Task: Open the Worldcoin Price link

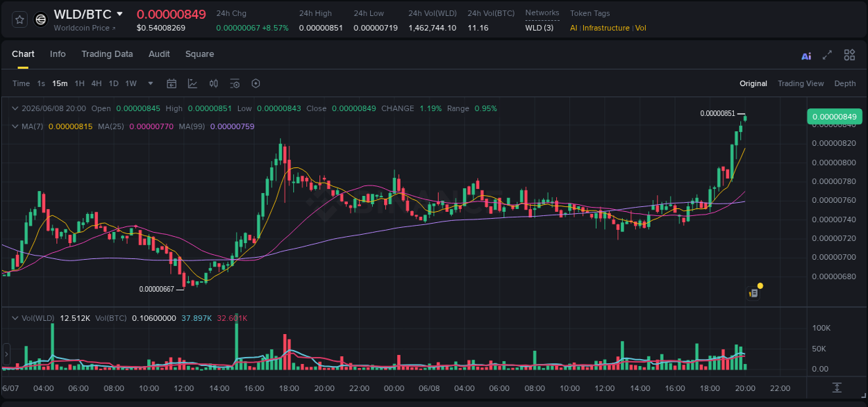Action: point(85,28)
